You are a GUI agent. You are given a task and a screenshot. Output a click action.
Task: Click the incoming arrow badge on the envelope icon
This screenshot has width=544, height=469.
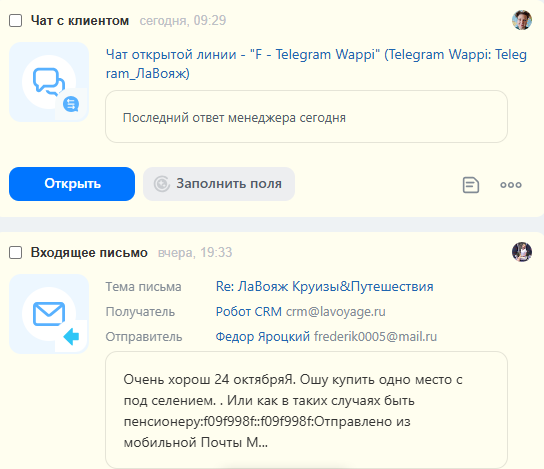71,336
